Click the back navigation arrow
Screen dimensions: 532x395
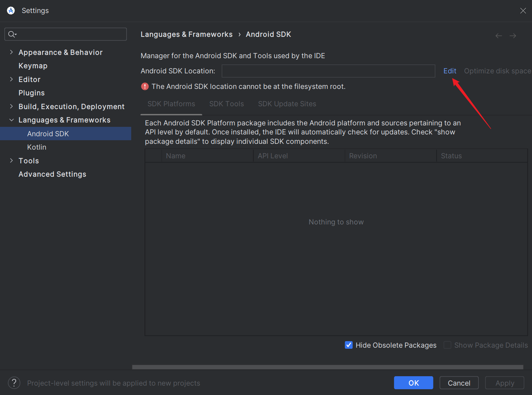tap(499, 35)
